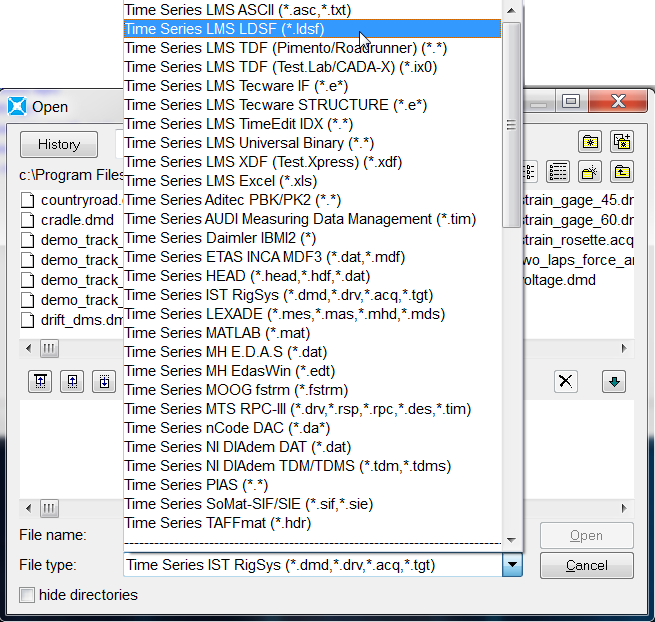
Task: Select file voltage.dmd
Action: 560,280
